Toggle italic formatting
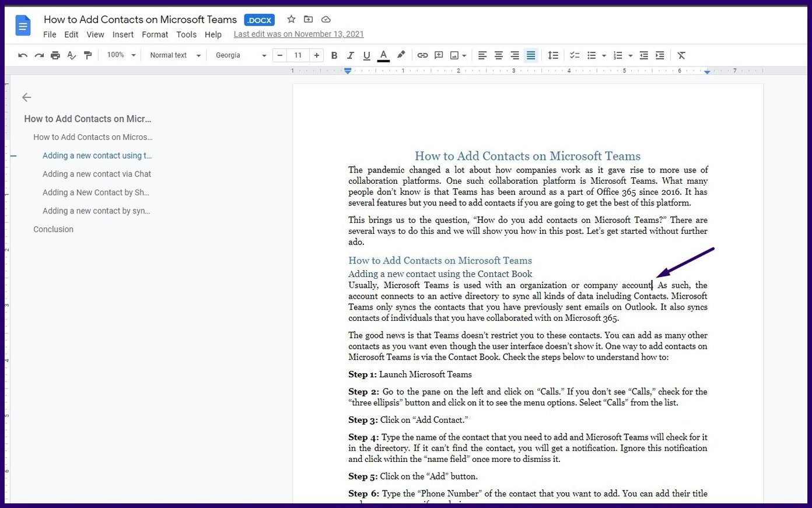This screenshot has height=508, width=812. tap(351, 55)
